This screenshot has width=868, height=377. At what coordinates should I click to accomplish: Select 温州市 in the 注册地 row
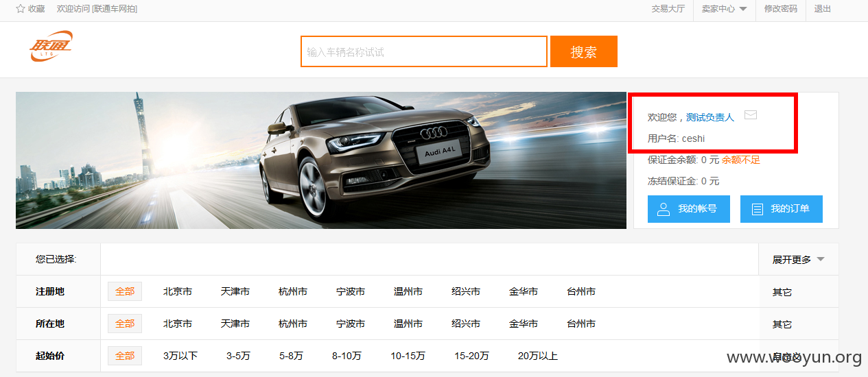click(x=408, y=291)
